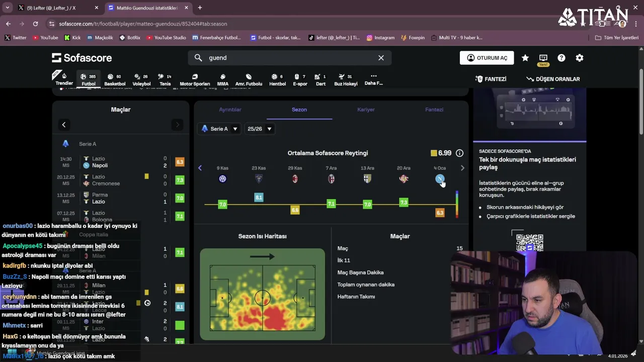This screenshot has height=362, width=644.
Task: Select Motor Sporları category
Action: click(195, 79)
